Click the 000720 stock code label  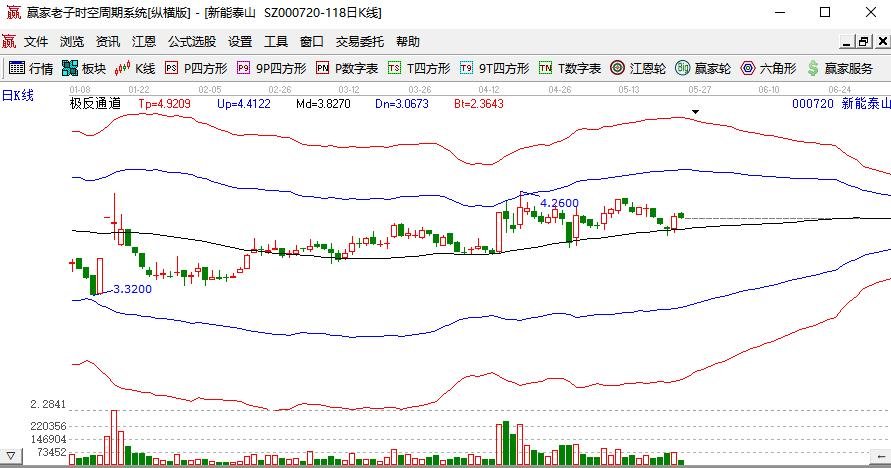coord(813,103)
